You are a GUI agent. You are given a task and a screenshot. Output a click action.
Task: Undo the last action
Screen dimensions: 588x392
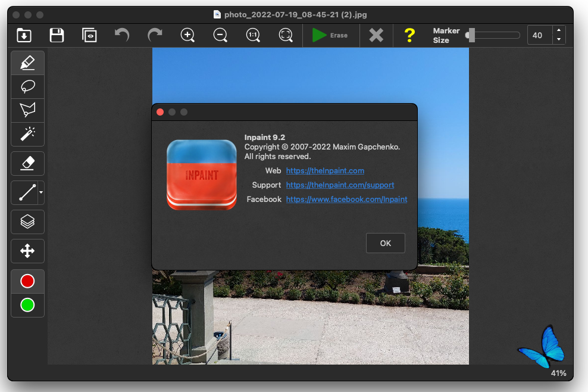tap(122, 35)
